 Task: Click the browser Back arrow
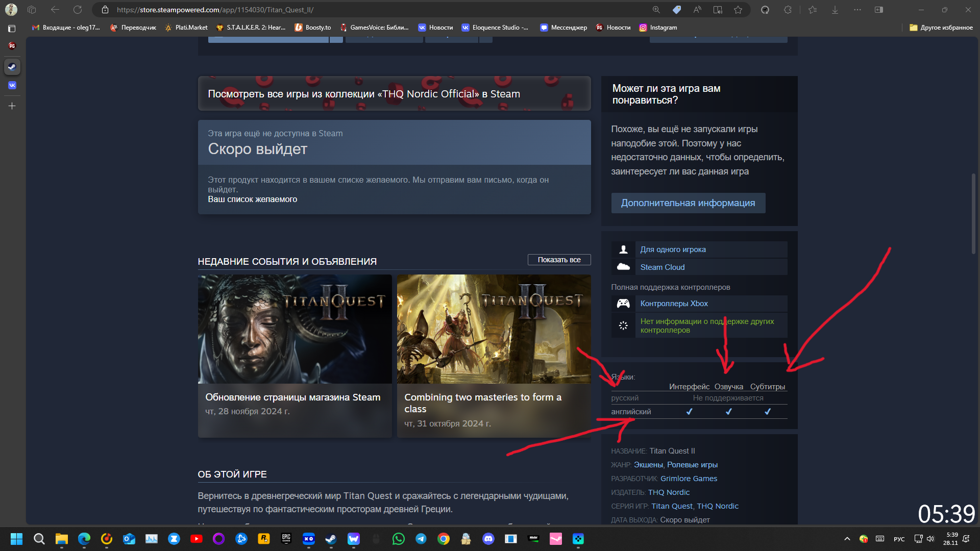click(x=55, y=10)
